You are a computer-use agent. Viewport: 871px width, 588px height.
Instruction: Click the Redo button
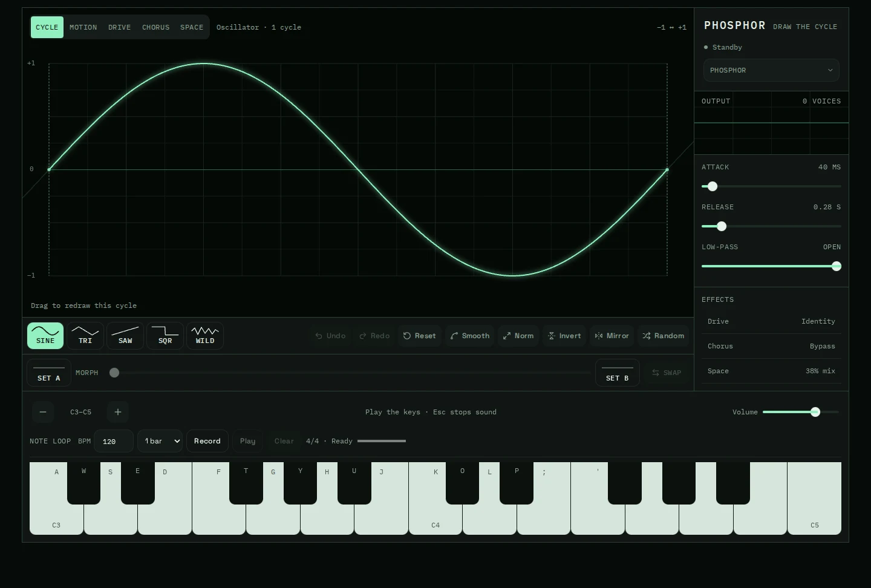pyautogui.click(x=374, y=336)
